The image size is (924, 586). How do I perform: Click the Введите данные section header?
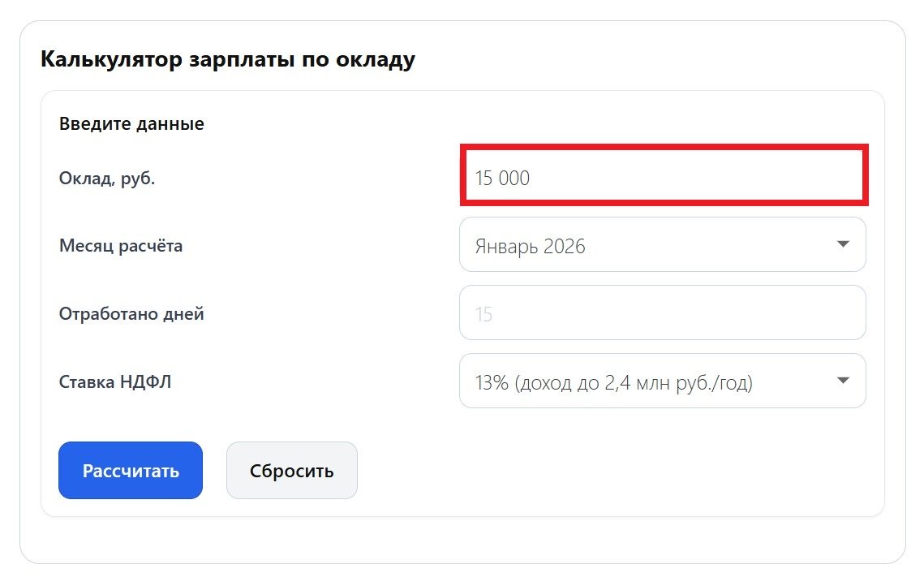[131, 123]
